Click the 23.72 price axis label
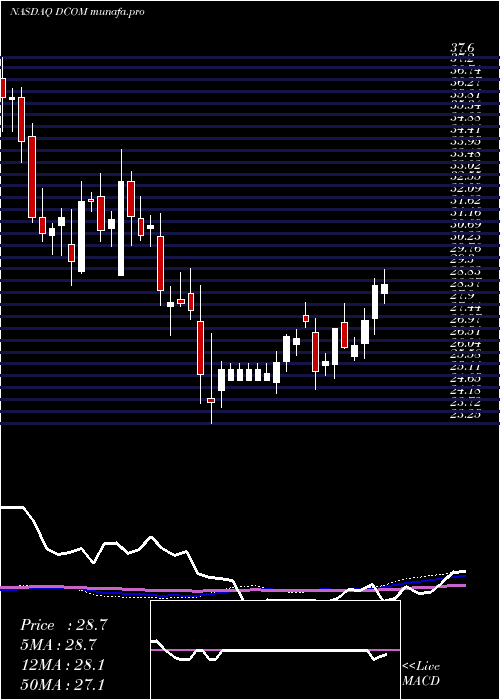This screenshot has height=700, width=500. click(465, 403)
